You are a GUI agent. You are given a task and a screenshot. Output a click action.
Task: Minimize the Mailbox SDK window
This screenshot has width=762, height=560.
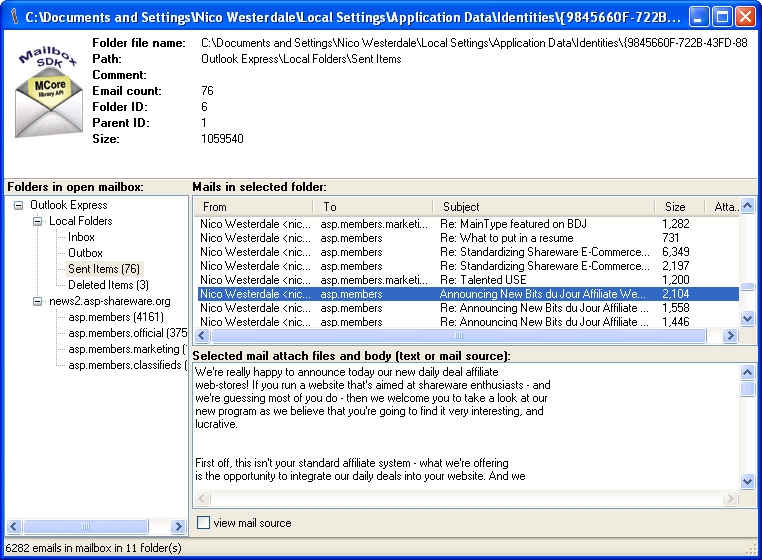coord(699,17)
